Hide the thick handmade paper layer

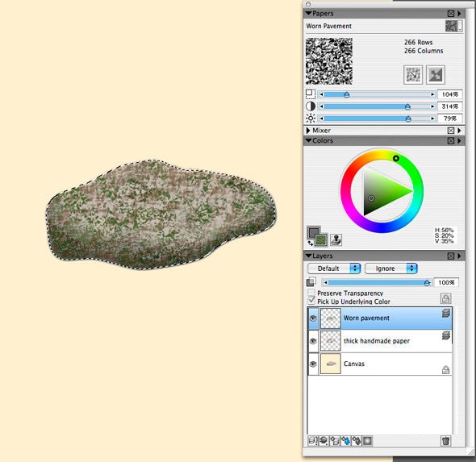tap(313, 341)
